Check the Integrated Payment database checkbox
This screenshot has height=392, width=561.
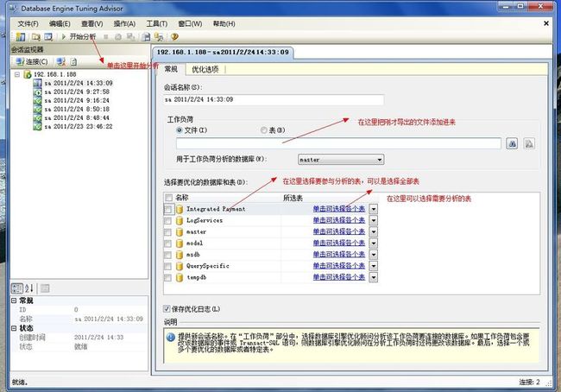(167, 209)
